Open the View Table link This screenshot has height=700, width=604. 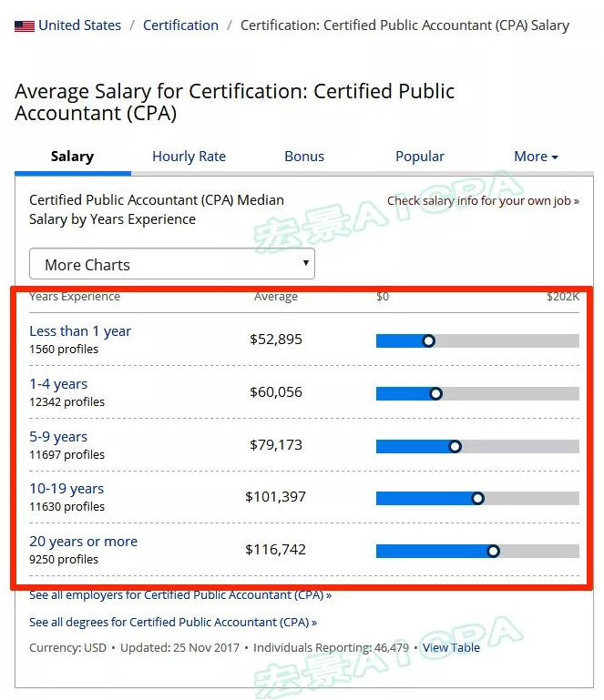click(x=451, y=648)
